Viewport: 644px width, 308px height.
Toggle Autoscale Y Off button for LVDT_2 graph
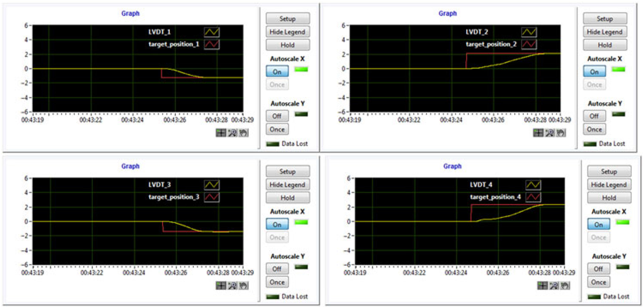coord(594,116)
